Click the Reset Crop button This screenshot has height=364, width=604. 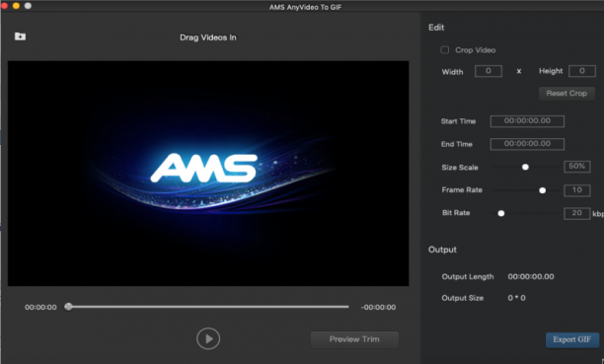click(566, 93)
